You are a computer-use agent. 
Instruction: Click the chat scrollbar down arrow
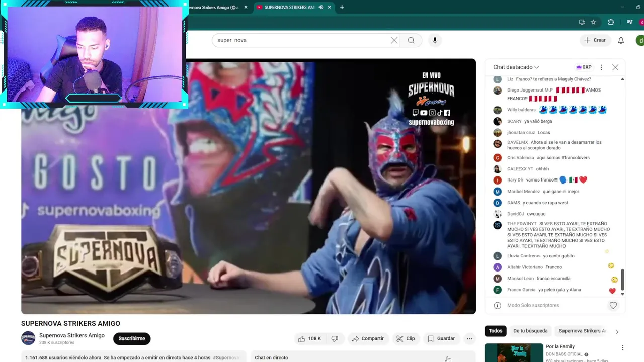(622, 294)
